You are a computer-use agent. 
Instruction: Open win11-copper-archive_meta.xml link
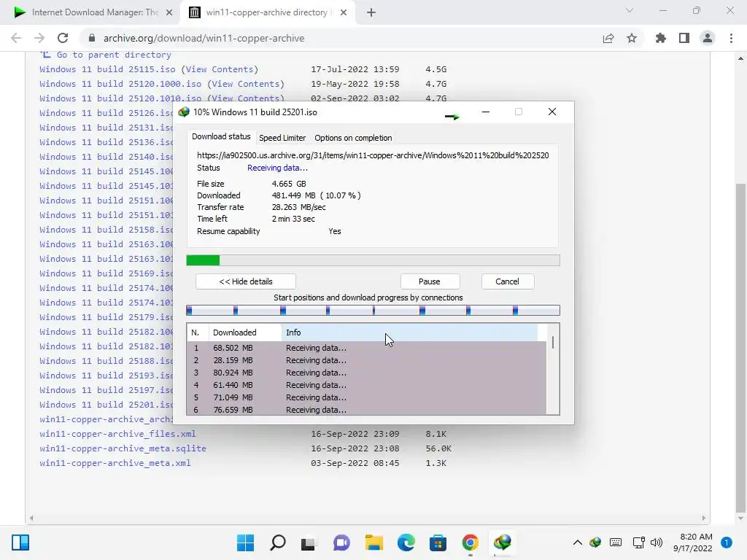pos(115,463)
